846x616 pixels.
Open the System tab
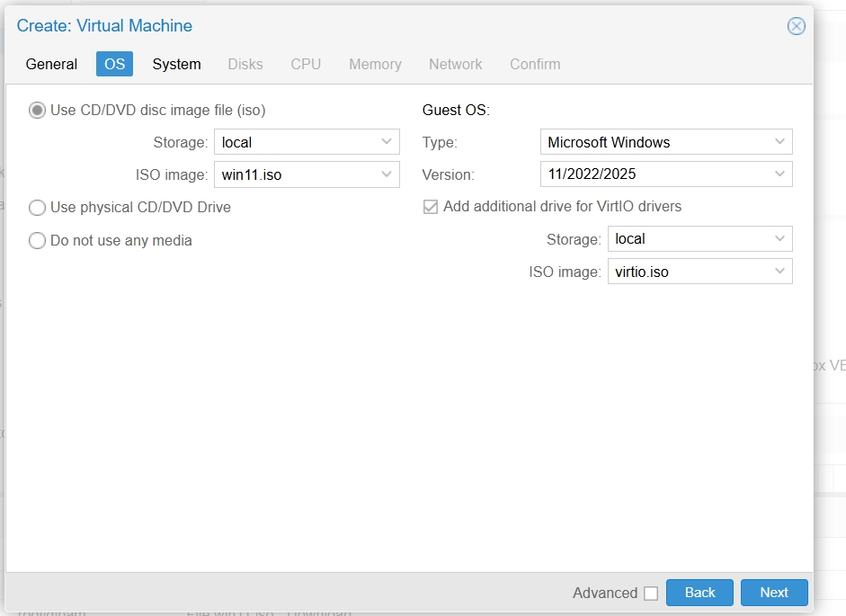click(x=176, y=64)
